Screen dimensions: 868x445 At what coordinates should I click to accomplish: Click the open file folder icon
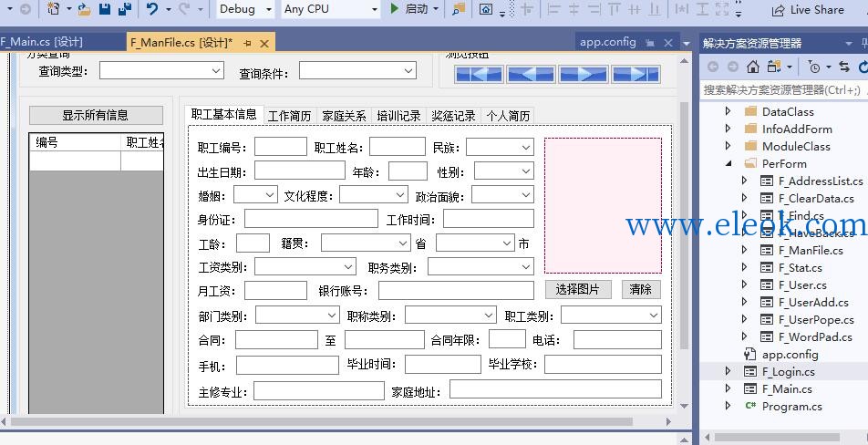(x=84, y=9)
